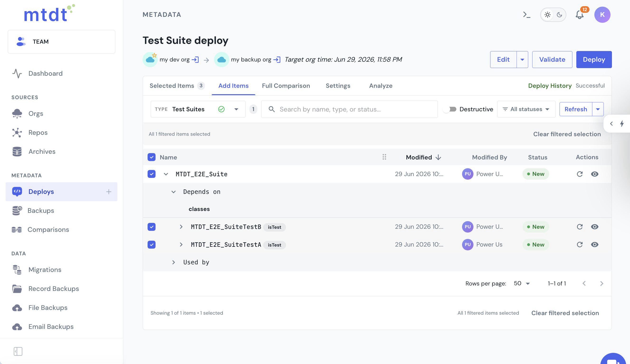The width and height of the screenshot is (630, 364).
Task: Open Deploy History link
Action: click(549, 86)
